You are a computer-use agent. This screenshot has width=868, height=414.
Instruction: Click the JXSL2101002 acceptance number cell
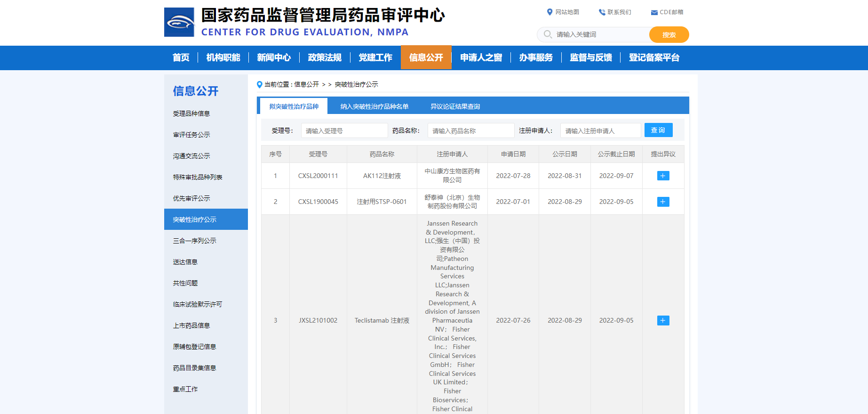click(x=318, y=320)
